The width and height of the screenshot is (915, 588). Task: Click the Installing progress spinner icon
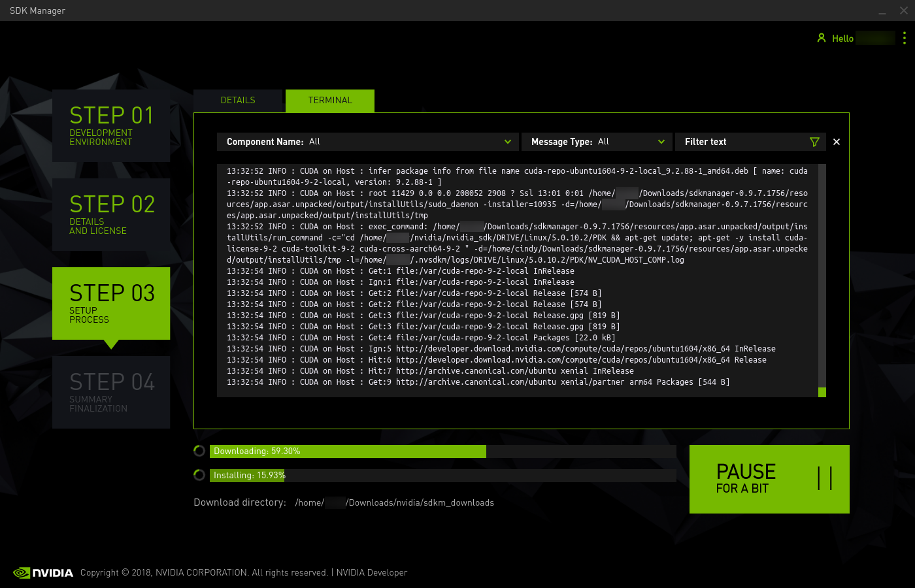(x=199, y=475)
